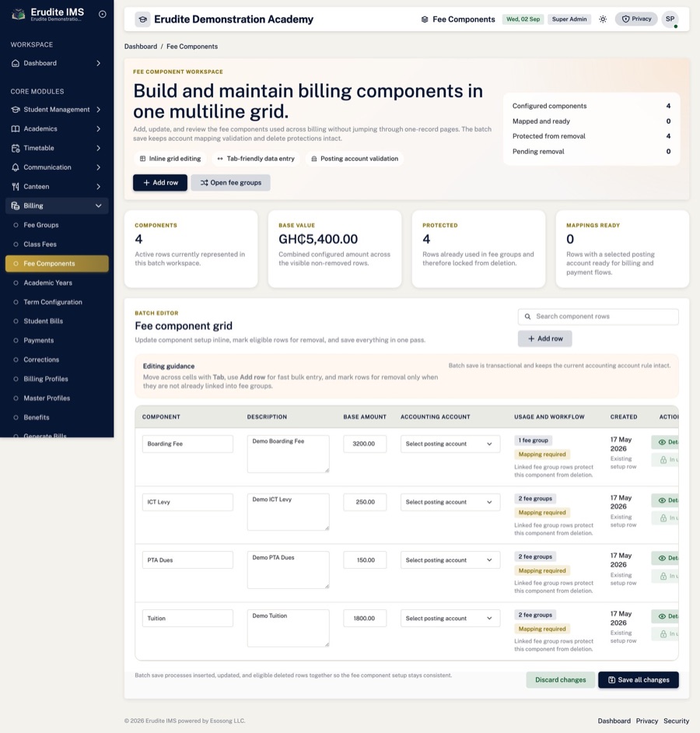
Task: Open Boarding Fee posting account dropdown
Action: pyautogui.click(x=450, y=444)
